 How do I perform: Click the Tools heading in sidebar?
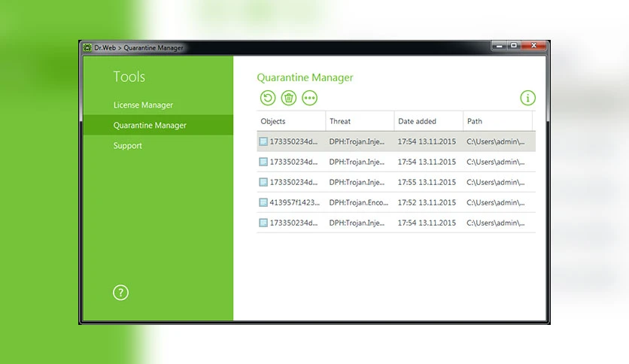[129, 77]
